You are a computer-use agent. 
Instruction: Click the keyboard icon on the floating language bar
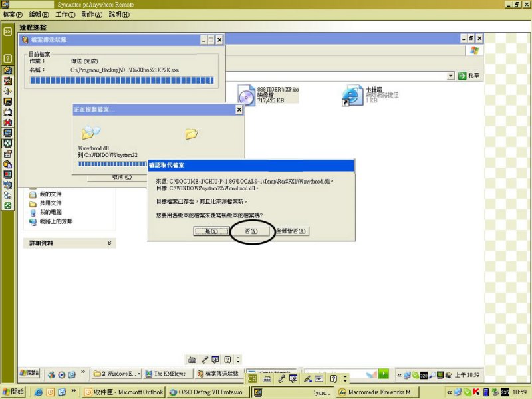tap(192, 360)
